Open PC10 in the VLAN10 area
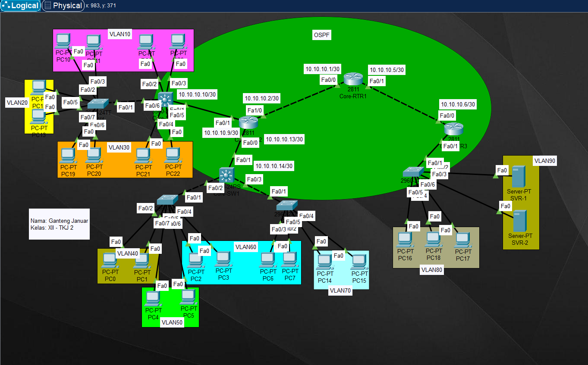The height and width of the screenshot is (365, 588). coord(63,42)
